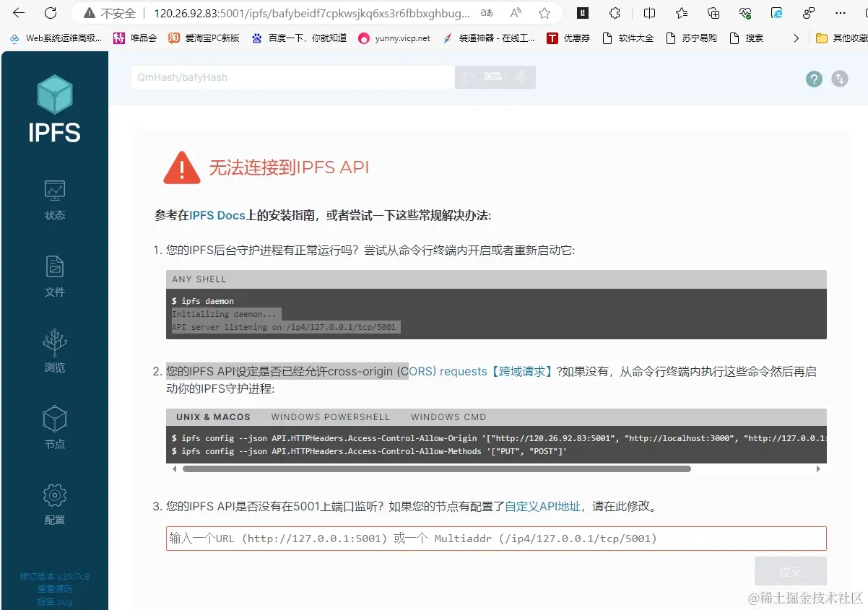This screenshot has height=610, width=868.
Task: Open the 其他收藏 bookmarks folder
Action: tap(841, 38)
